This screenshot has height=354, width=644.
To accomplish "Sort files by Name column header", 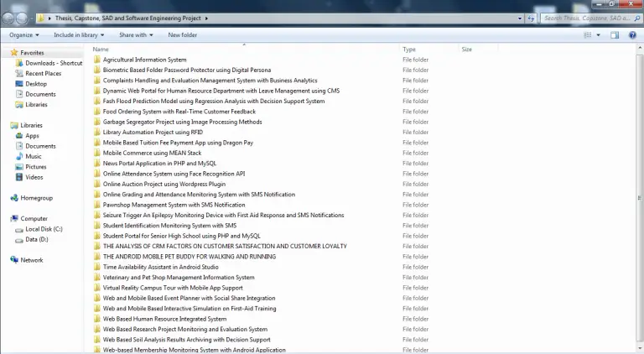I will tap(101, 49).
